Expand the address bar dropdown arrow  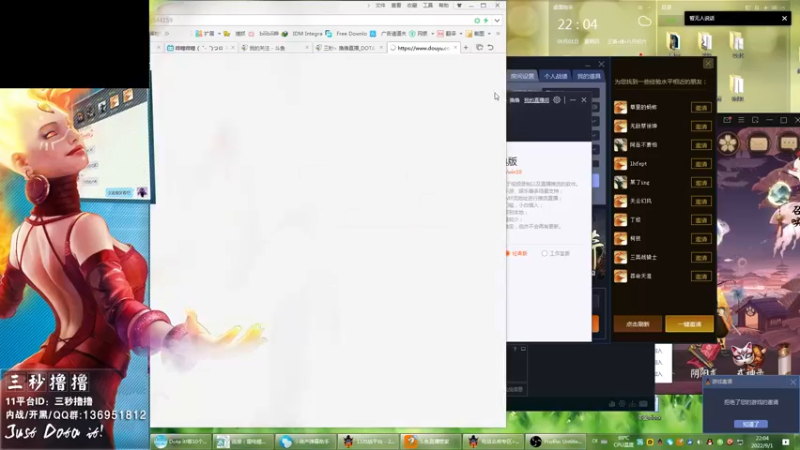pos(497,20)
